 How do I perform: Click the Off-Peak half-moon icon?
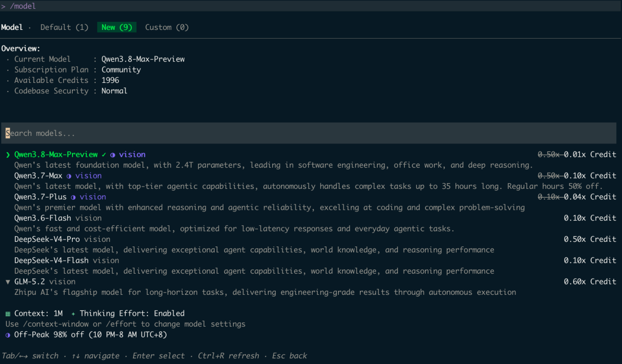click(7, 335)
